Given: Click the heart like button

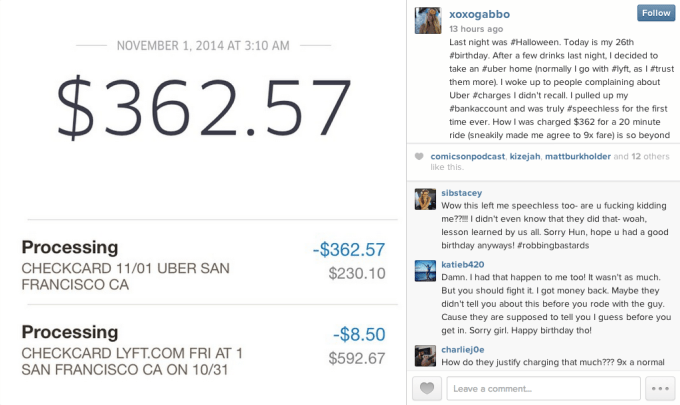Looking at the screenshot, I should (426, 388).
